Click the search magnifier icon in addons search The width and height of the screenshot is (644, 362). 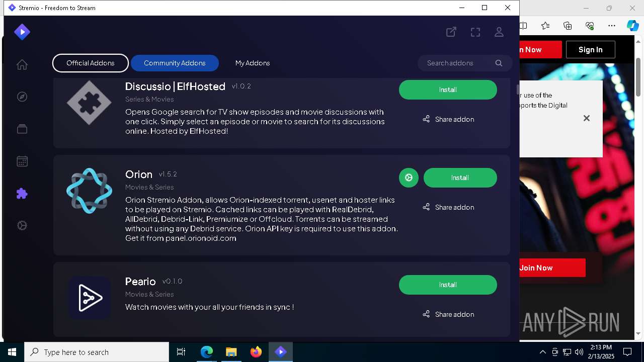[499, 63]
